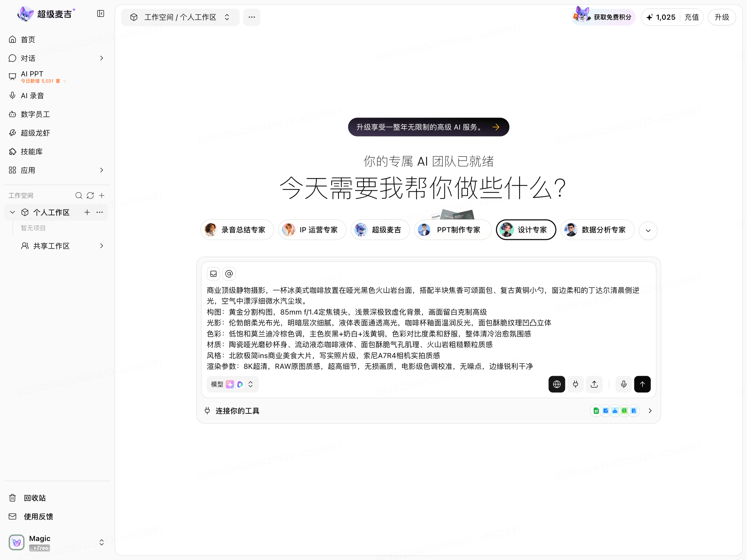Click the 充值 recharge button

(x=692, y=17)
